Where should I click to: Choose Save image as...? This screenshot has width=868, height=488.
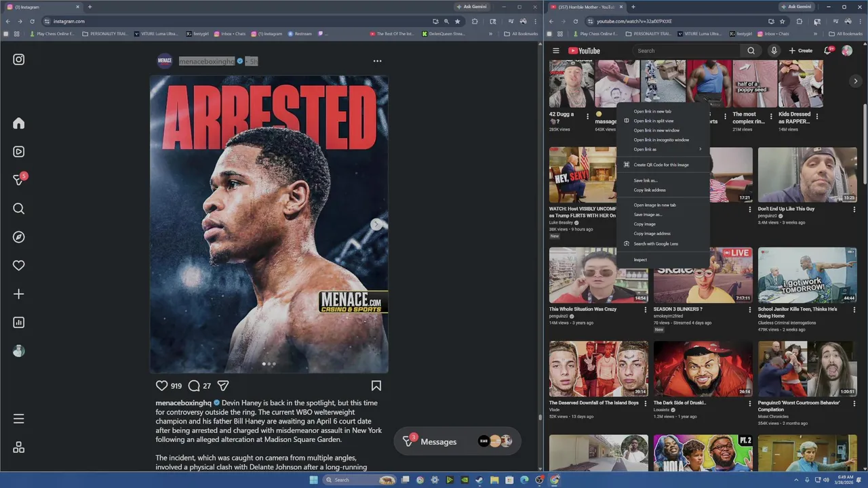663,214
